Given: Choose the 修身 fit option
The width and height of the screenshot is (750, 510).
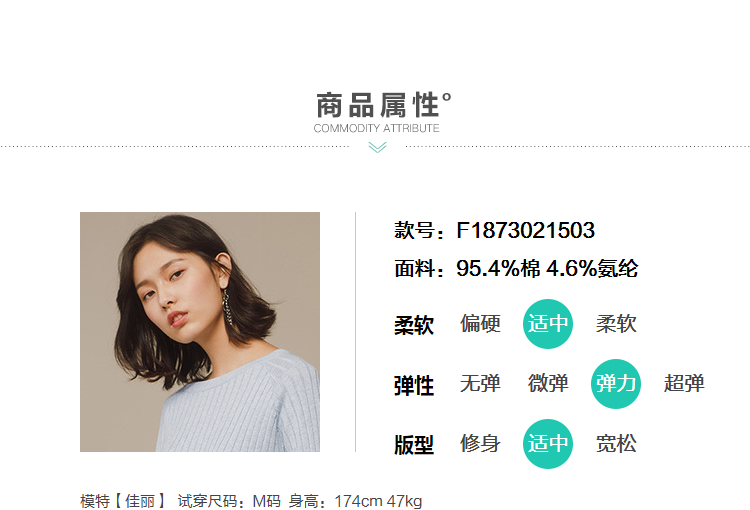Looking at the screenshot, I should (x=480, y=443).
